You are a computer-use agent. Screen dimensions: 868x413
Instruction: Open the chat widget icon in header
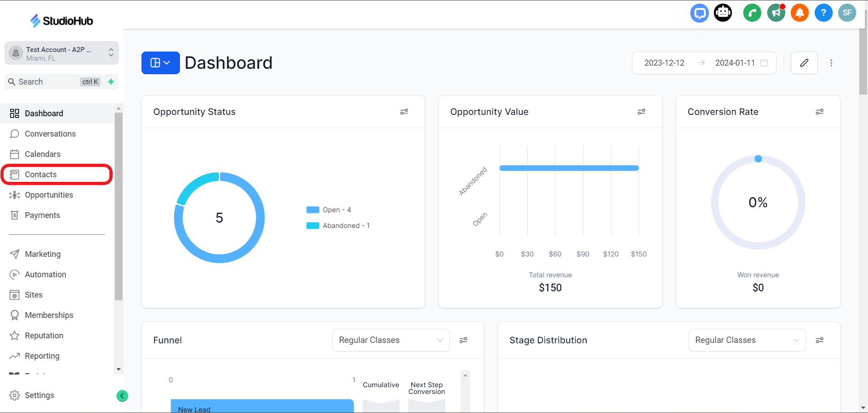(699, 13)
